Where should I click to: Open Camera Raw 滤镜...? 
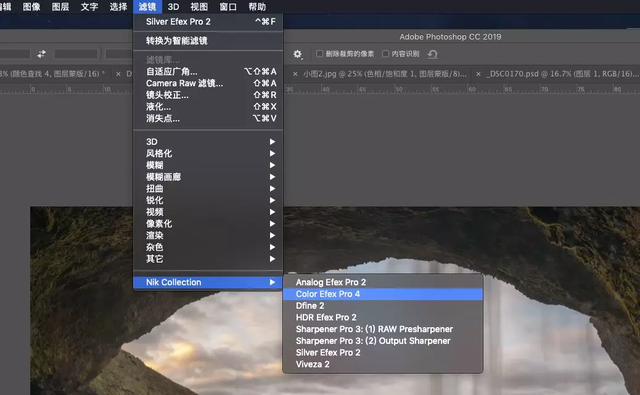pos(208,83)
